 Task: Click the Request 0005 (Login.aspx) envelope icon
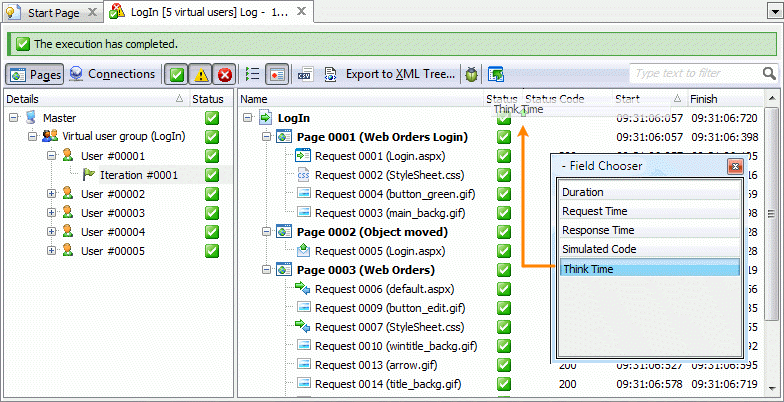click(303, 250)
